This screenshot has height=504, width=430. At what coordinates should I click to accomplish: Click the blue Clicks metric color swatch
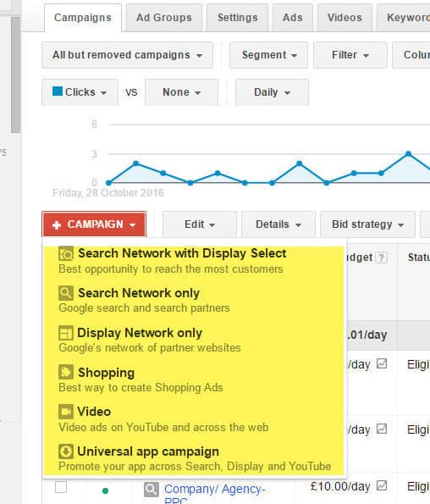pos(58,91)
